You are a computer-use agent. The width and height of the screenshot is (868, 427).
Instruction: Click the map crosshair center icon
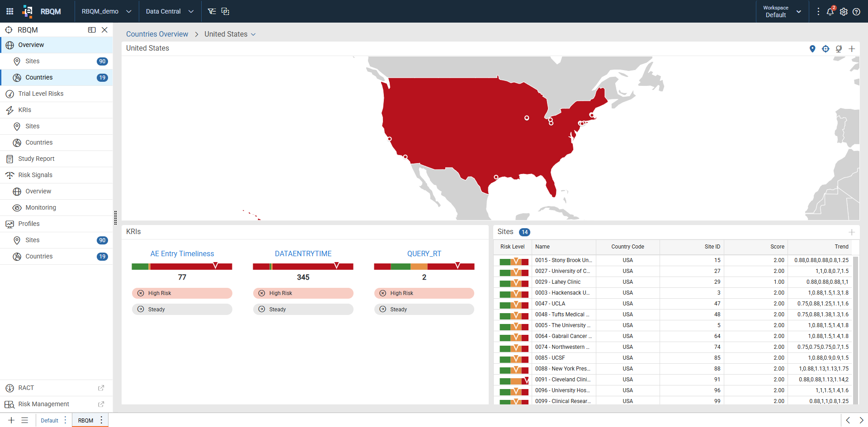point(826,49)
